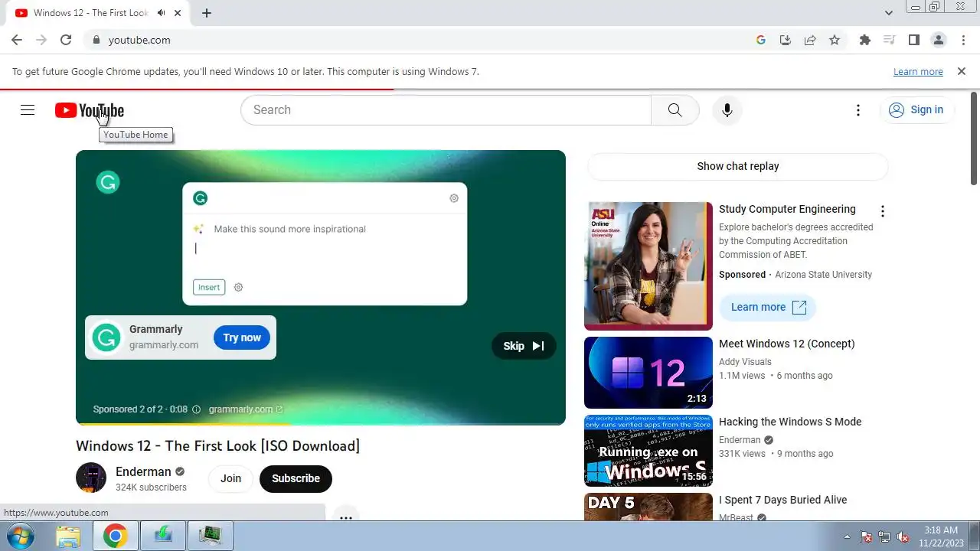This screenshot has width=980, height=551.
Task: Skip the Grammarly ad
Action: click(x=524, y=346)
